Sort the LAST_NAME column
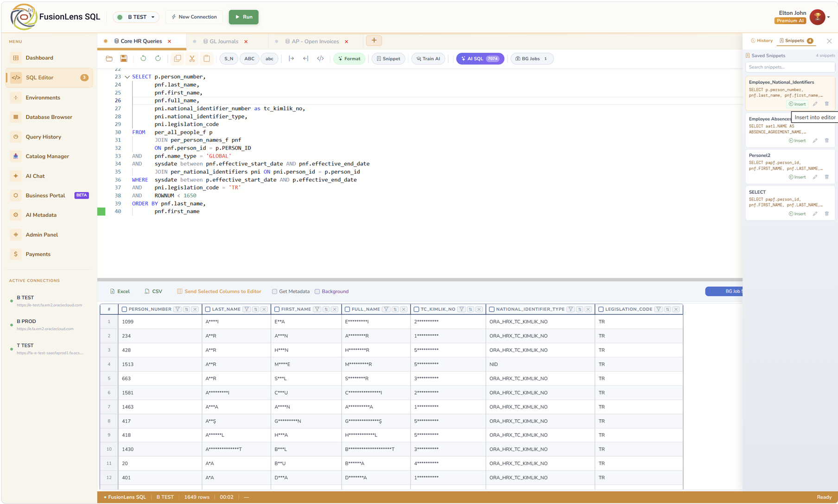Screen dimensions: 838x504 255,309
